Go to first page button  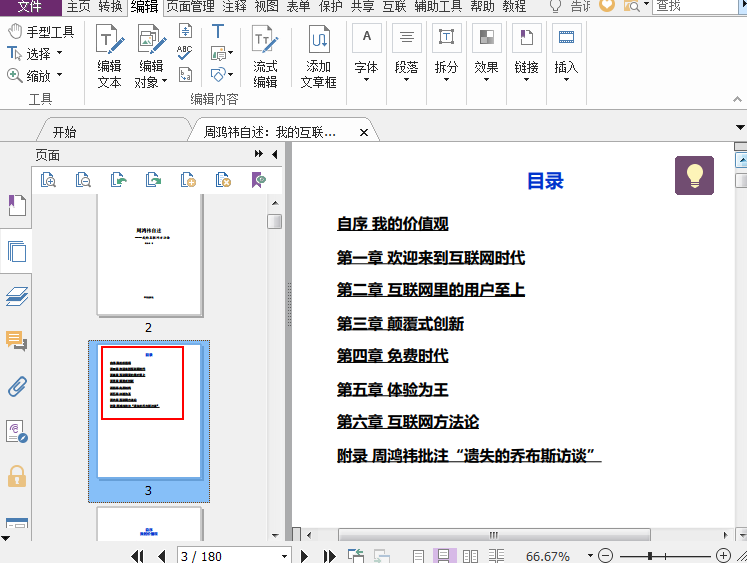(137, 556)
